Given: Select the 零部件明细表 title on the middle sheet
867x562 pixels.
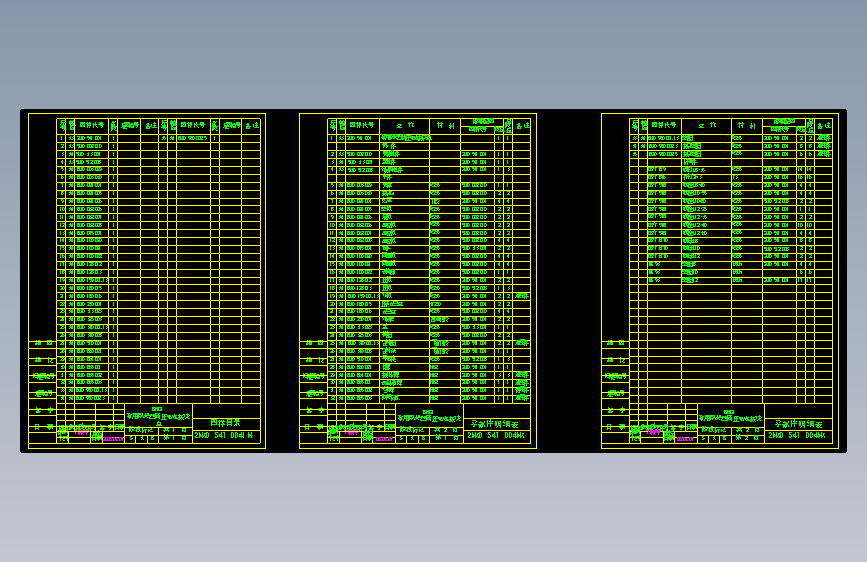Looking at the screenshot, I should [x=495, y=424].
